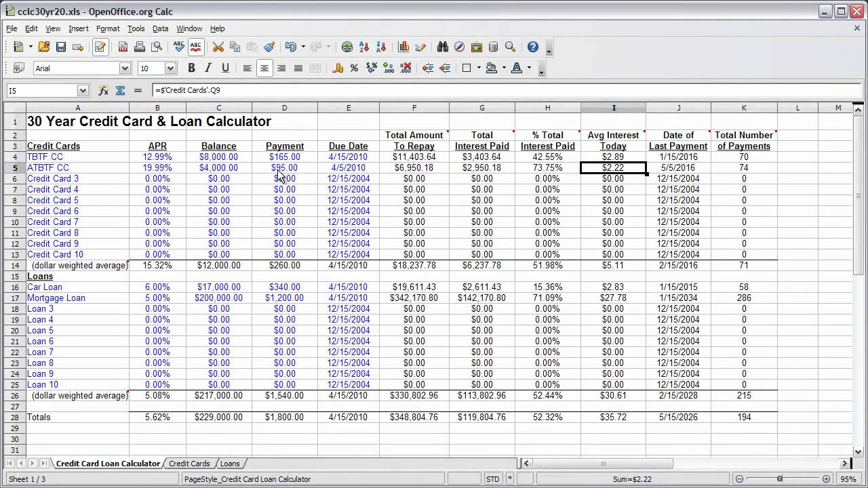Image resolution: width=868 pixels, height=488 pixels.
Task: Switch to the Loans sheet tab
Action: pyautogui.click(x=230, y=464)
